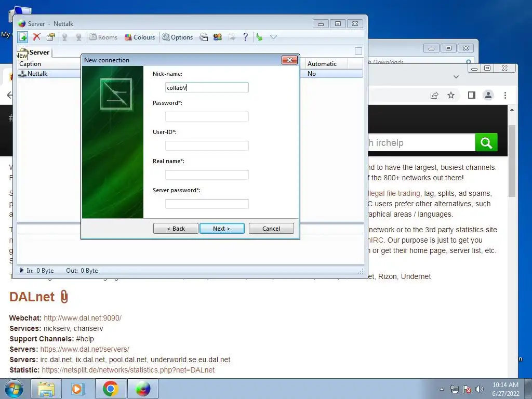This screenshot has height=399, width=532.
Task: Click the volume speaker tray icon
Action: click(480, 389)
